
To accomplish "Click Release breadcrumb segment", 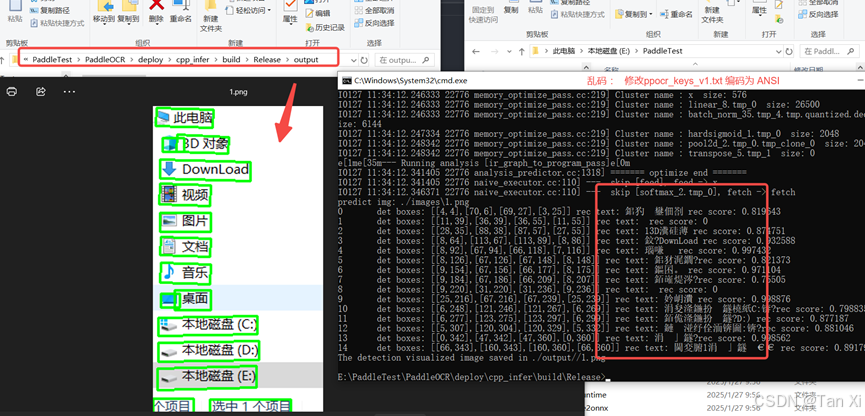I will [x=267, y=60].
